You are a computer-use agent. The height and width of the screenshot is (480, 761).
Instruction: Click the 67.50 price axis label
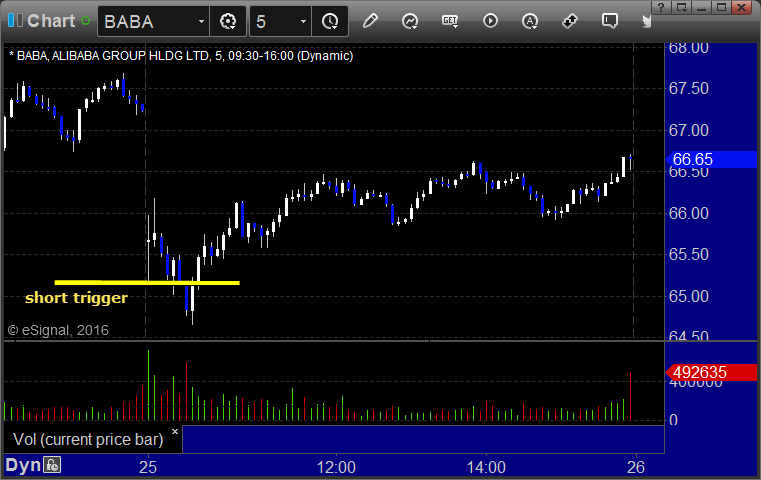pyautogui.click(x=689, y=88)
